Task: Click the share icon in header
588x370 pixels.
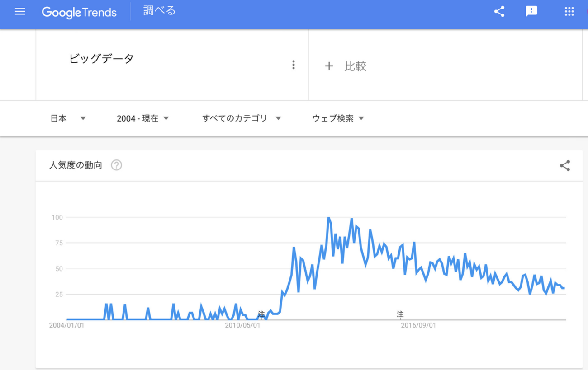Action: click(499, 12)
